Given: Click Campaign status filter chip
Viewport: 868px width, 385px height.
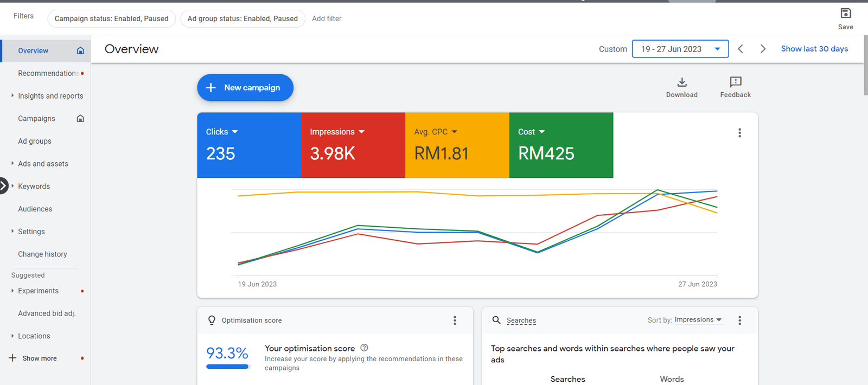Looking at the screenshot, I should tap(112, 18).
